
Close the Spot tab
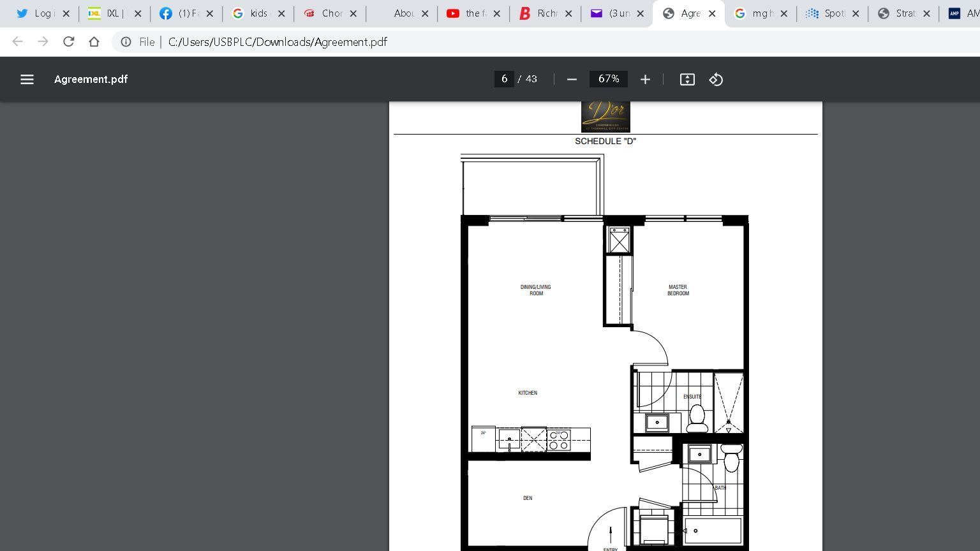pos(856,13)
